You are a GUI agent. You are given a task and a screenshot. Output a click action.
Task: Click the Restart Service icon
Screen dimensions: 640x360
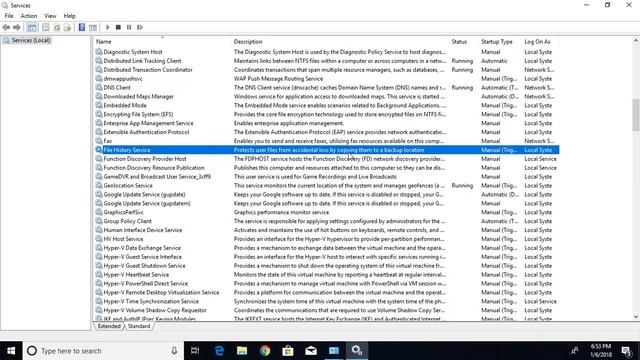(140, 27)
